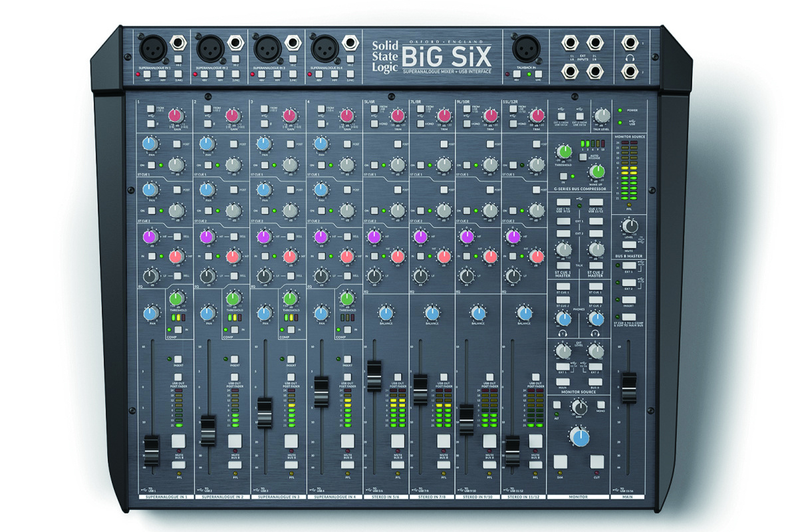Click channel 1 fader cap
Image resolution: width=798 pixels, height=532 pixels.
152,450
